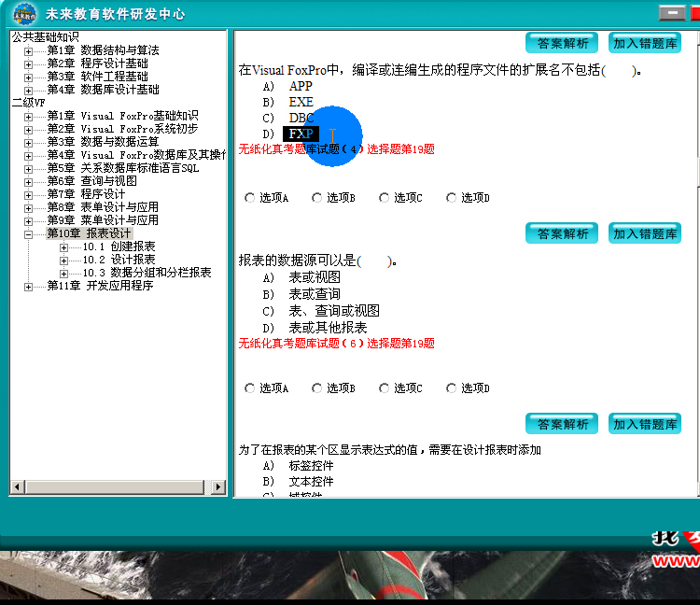Expand 10.1 创建报表 subnode
The image size is (700, 606).
coord(63,247)
